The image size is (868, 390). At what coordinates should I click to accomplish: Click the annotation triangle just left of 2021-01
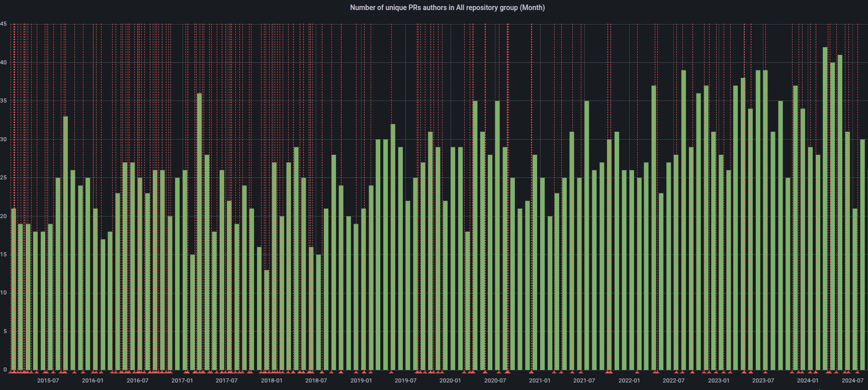[x=531, y=372]
